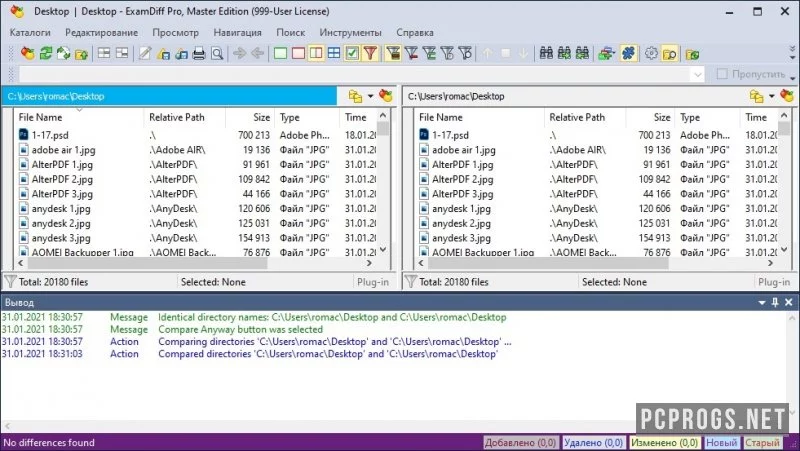Click the funnel icon with red bar

coord(411,53)
